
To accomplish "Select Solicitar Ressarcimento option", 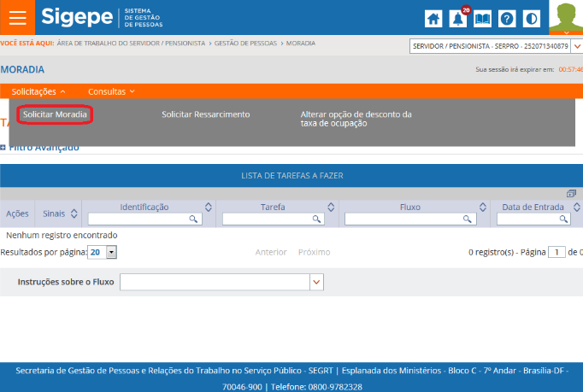I will 205,114.
